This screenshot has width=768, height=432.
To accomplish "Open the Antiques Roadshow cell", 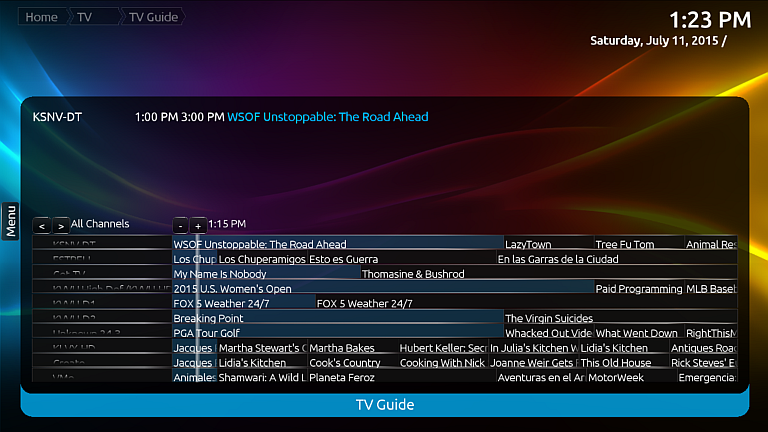I will pyautogui.click(x=703, y=348).
